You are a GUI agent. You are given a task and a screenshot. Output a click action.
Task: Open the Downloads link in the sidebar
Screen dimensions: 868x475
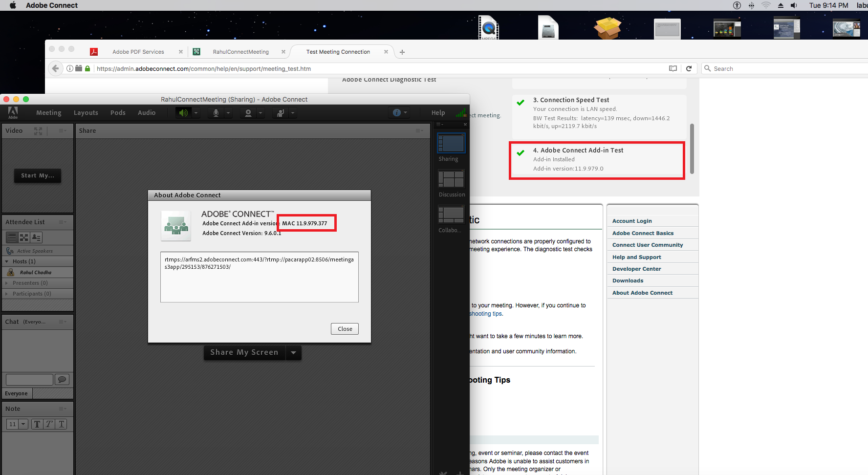628,281
